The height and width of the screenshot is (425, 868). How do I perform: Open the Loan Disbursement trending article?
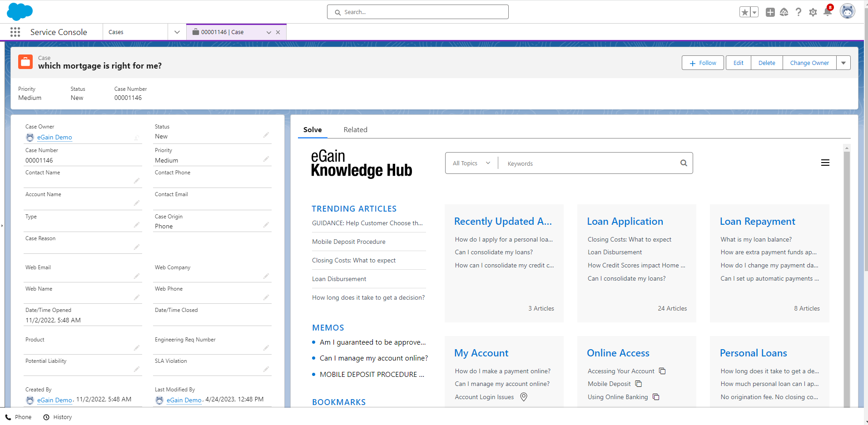[339, 279]
